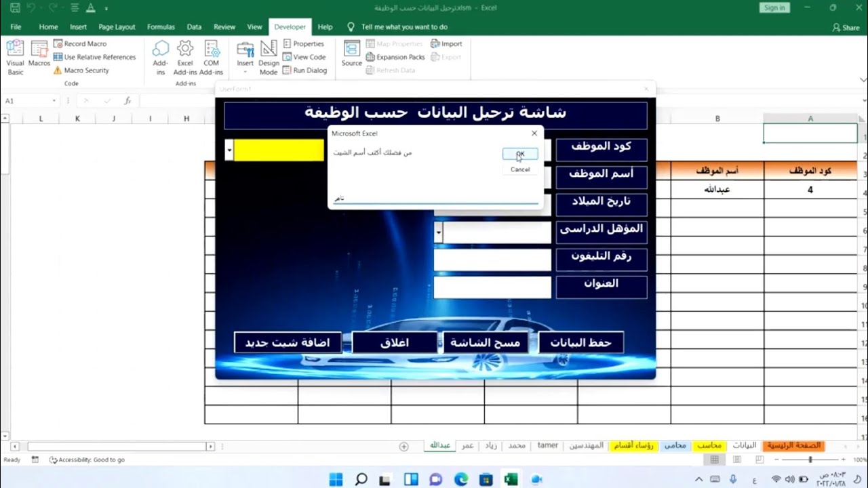Close the Microsoft Excel input dialog

[x=534, y=134]
